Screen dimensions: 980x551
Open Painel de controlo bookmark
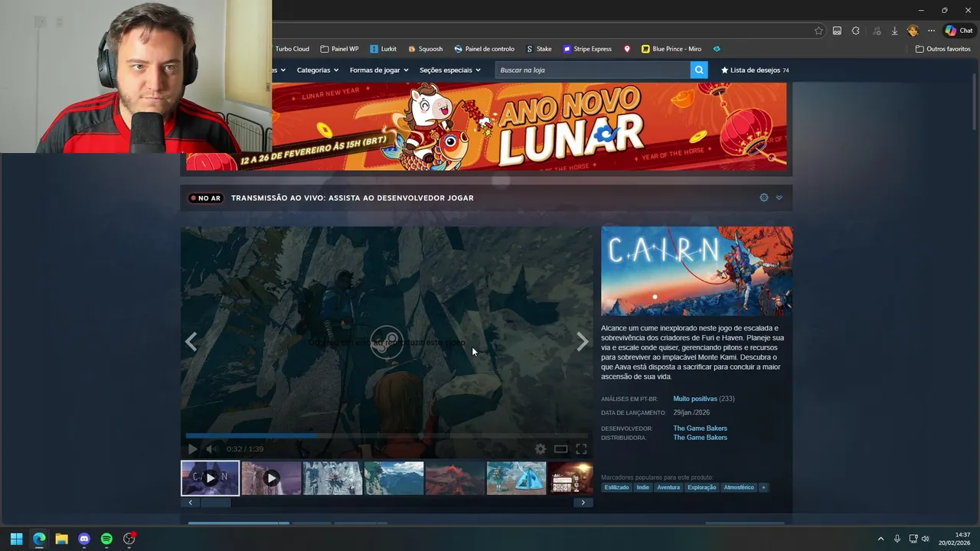coord(484,49)
